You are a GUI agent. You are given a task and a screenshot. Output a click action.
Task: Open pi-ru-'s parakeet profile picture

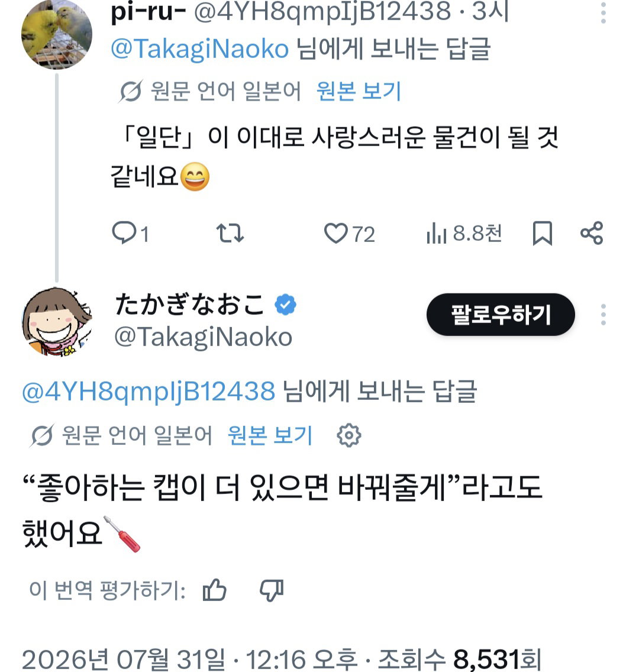pyautogui.click(x=57, y=34)
